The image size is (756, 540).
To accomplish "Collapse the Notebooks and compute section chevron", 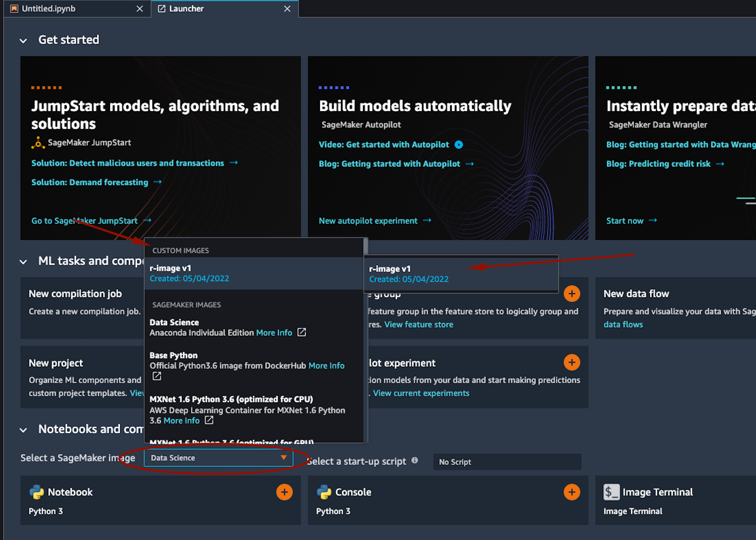I will pyautogui.click(x=23, y=430).
